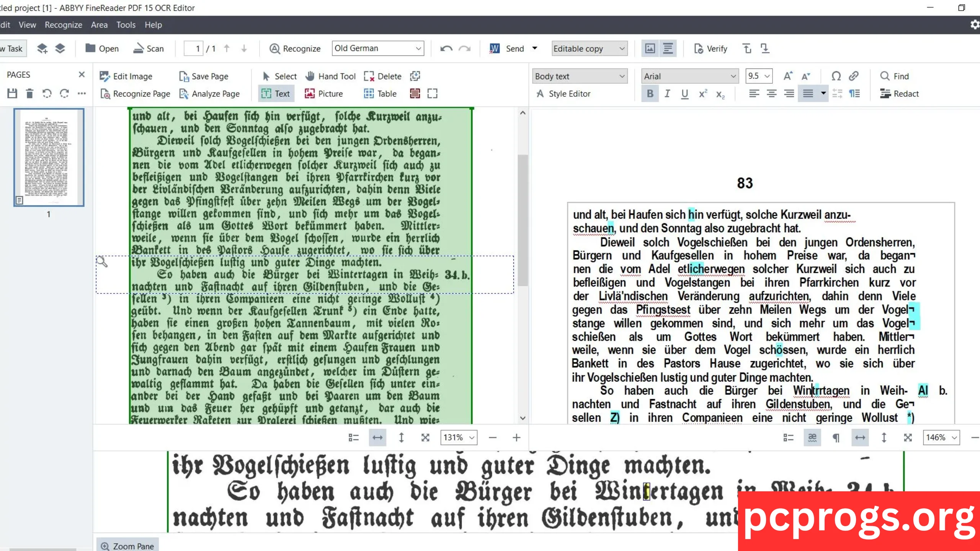
Task: Send document to Word
Action: pyautogui.click(x=507, y=49)
